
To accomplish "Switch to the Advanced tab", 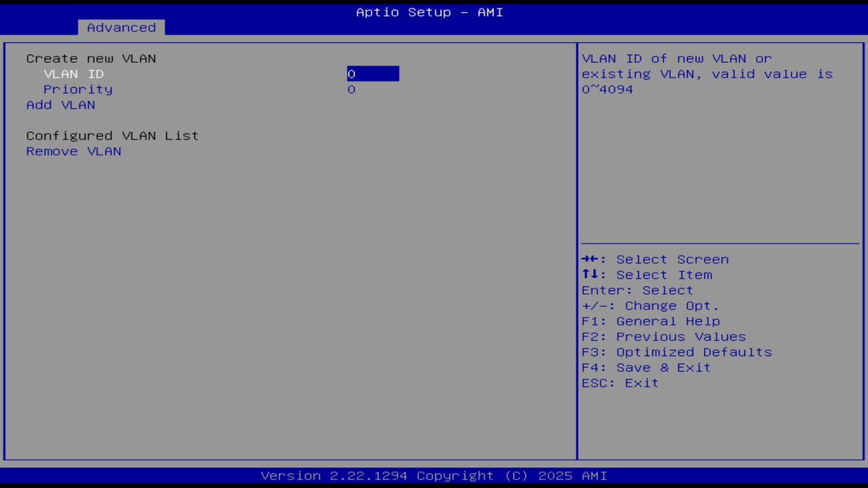I will tap(121, 27).
